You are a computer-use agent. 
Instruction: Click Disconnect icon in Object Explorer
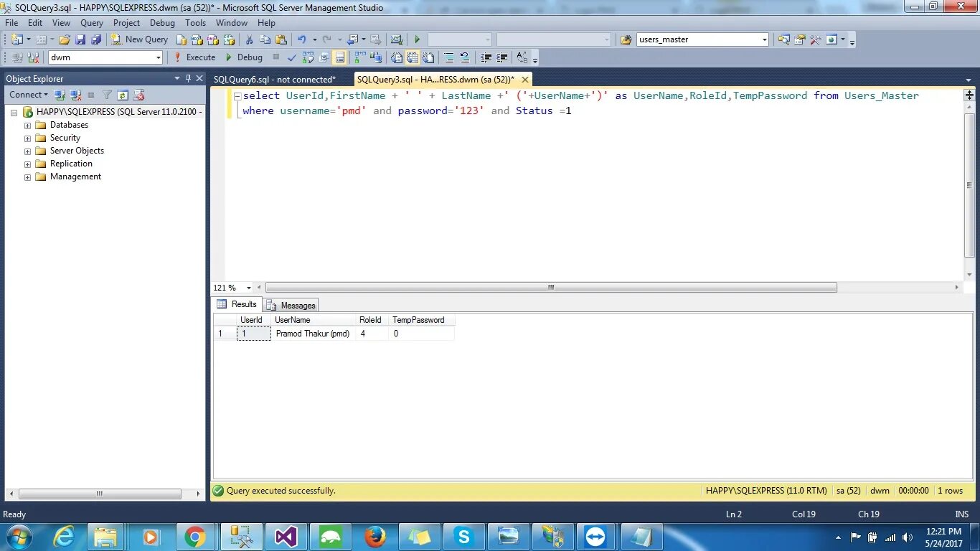(75, 95)
